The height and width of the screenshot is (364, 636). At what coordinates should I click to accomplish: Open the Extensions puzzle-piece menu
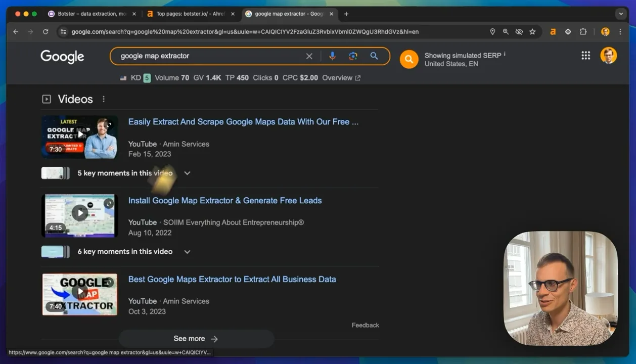tap(583, 32)
